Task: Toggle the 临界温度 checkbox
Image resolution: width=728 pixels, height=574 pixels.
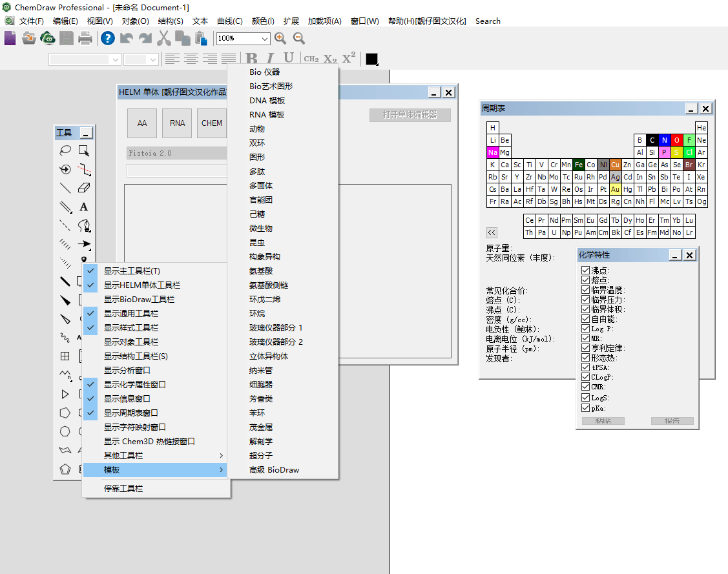Action: [585, 289]
